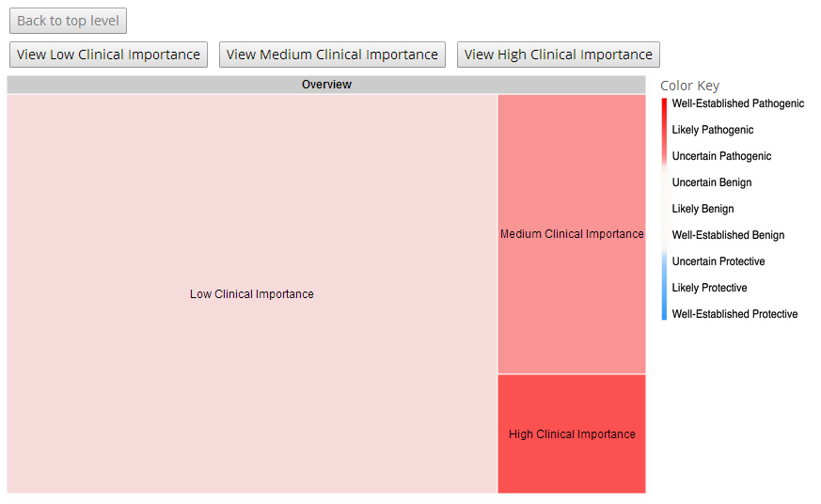Click the Well-Established Benign legend label
This screenshot has width=821, height=504.
pos(728,235)
